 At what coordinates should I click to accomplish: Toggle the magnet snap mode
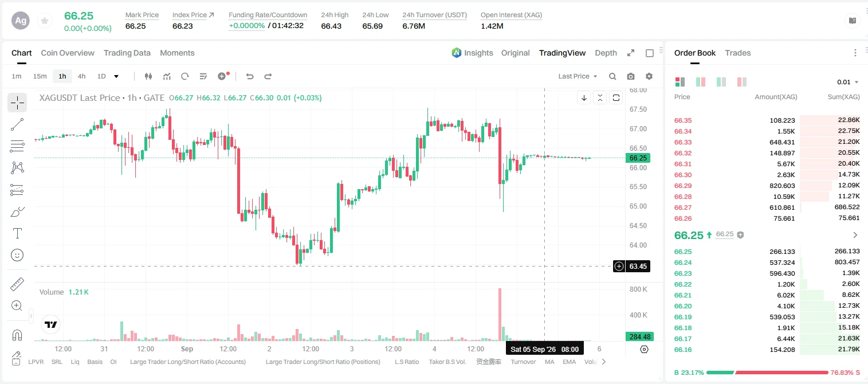coord(17,335)
